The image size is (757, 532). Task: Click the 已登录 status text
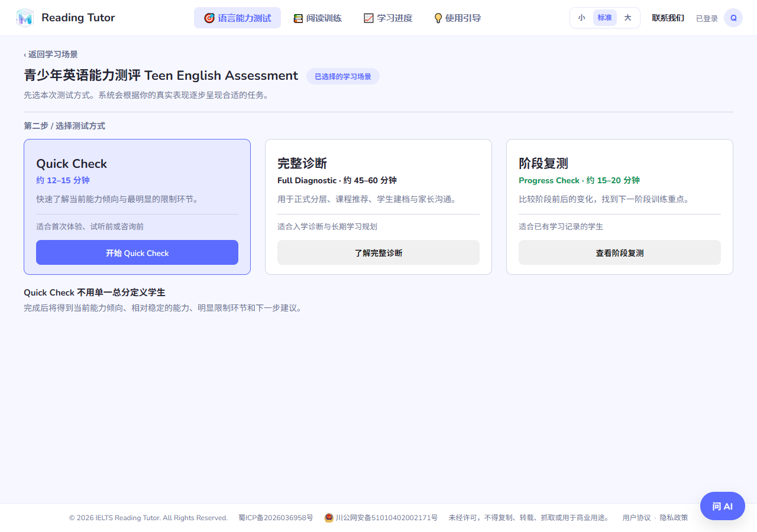pyautogui.click(x=707, y=18)
